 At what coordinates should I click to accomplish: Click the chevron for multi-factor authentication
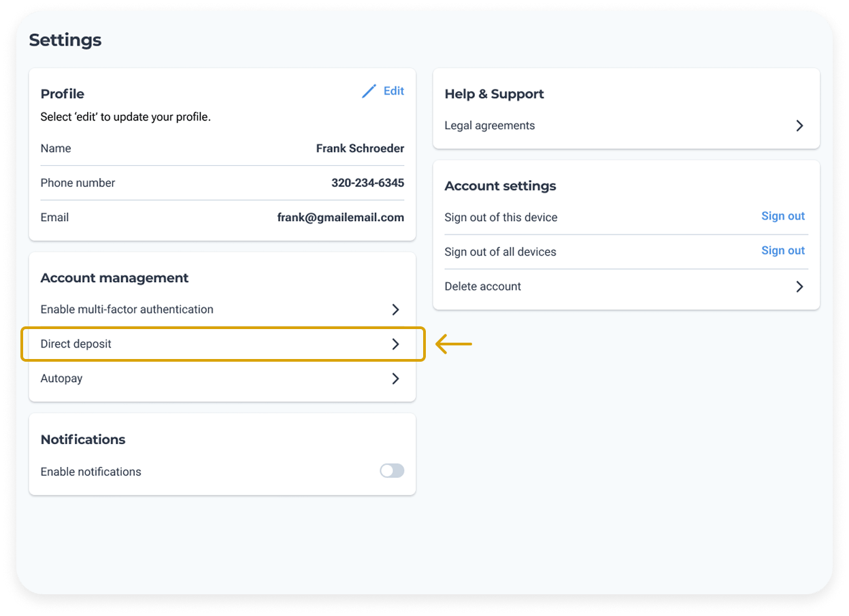tap(395, 309)
